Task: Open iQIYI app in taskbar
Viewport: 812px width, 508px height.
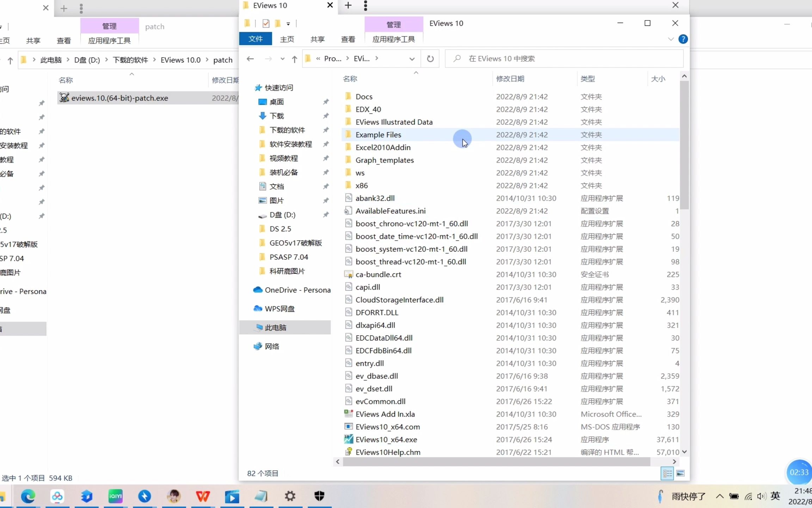Action: (115, 496)
